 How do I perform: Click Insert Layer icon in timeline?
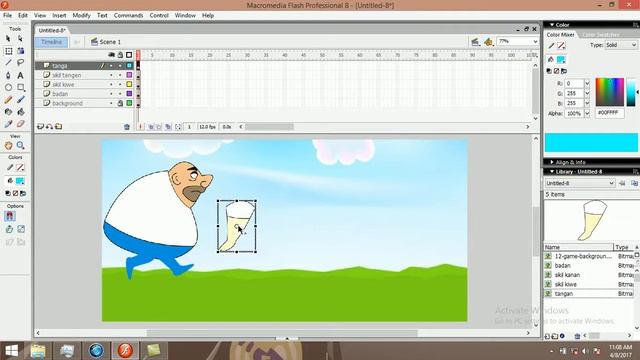point(40,127)
